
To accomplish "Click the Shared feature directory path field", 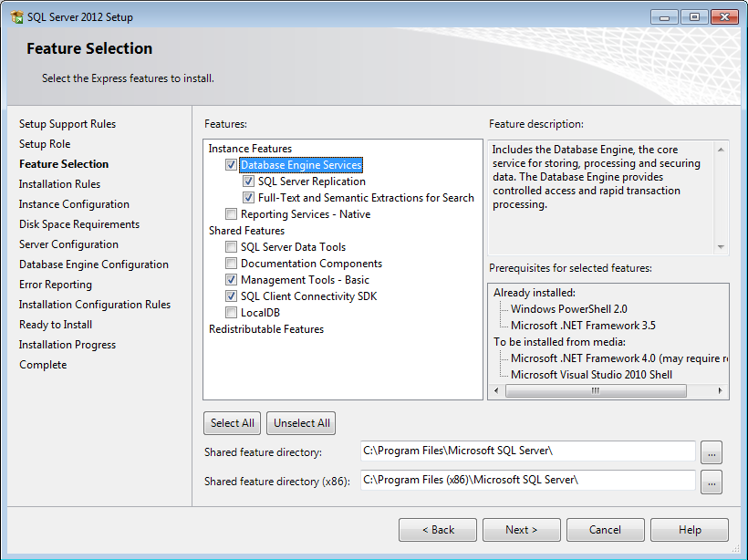I will [x=527, y=451].
